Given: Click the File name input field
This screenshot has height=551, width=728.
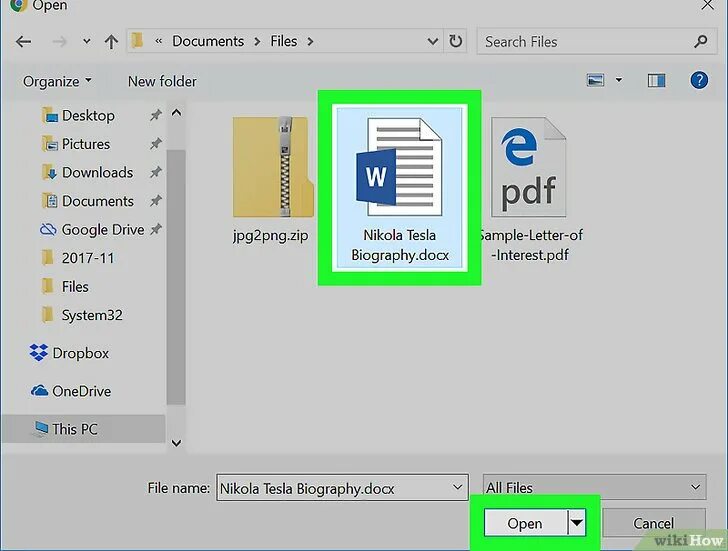Looking at the screenshot, I should (x=342, y=488).
